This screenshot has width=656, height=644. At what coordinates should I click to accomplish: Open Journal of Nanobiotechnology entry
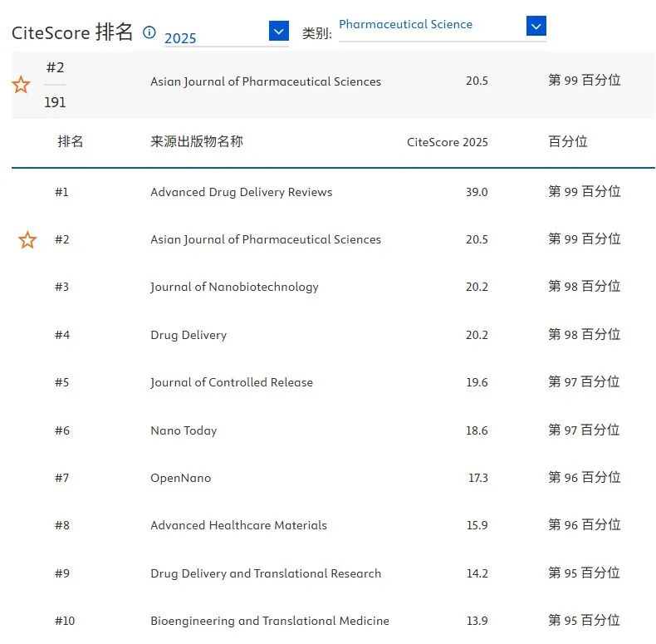(x=234, y=287)
